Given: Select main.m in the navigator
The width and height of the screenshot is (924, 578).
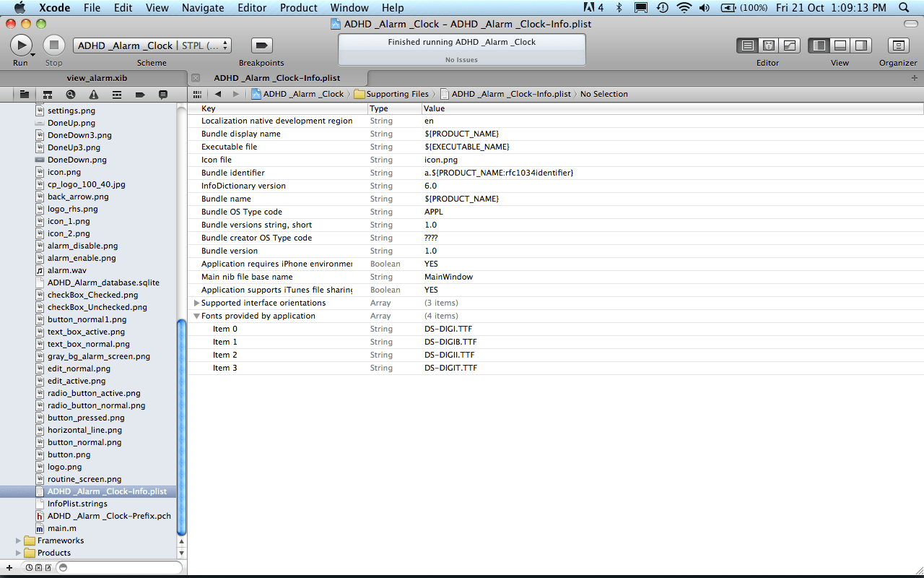Looking at the screenshot, I should (56, 528).
